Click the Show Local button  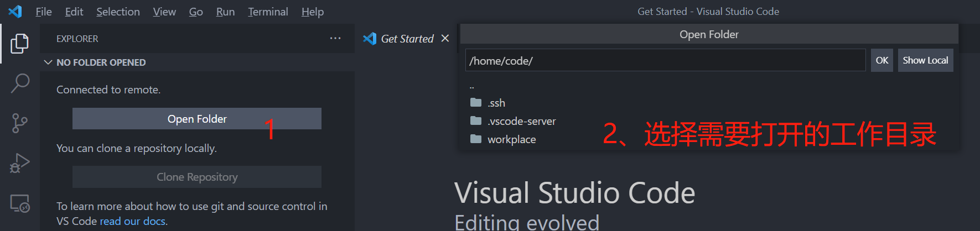click(x=925, y=60)
